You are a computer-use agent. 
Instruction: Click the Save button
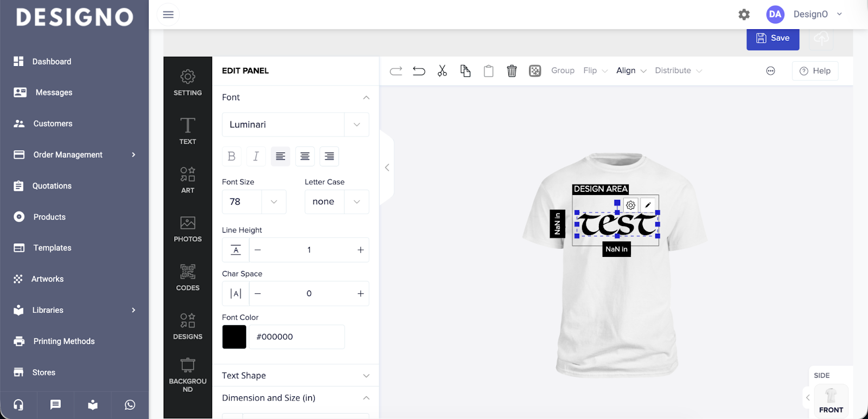click(x=773, y=38)
